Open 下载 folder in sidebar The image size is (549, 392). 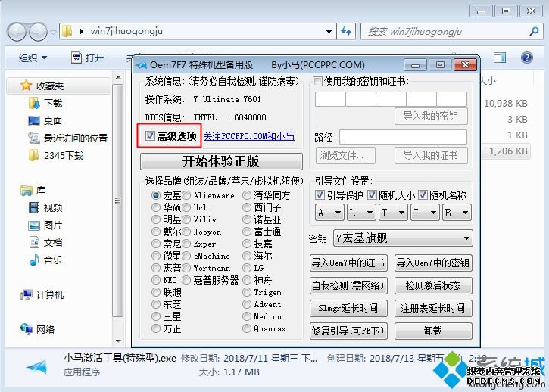point(45,103)
